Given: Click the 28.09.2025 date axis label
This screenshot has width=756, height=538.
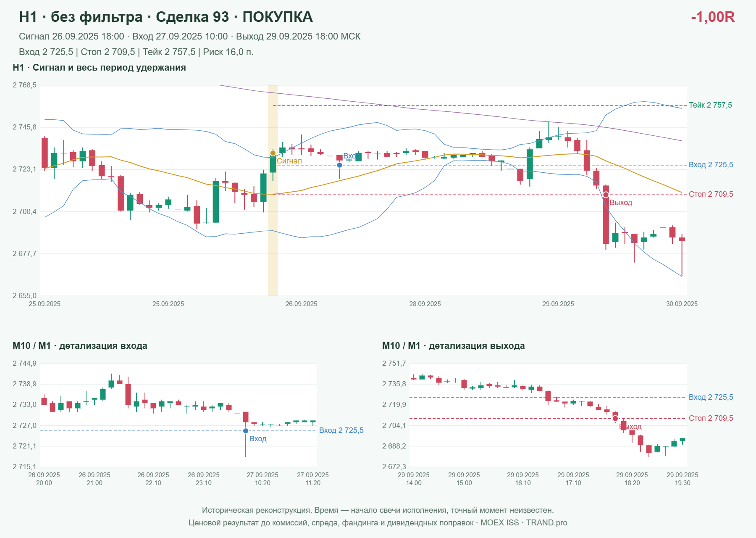Looking at the screenshot, I should point(425,304).
